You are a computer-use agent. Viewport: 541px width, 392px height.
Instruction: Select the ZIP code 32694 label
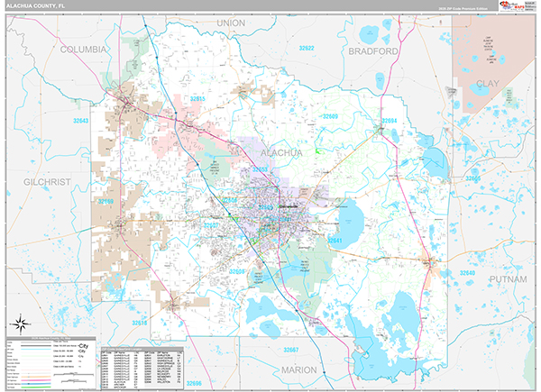click(x=389, y=119)
